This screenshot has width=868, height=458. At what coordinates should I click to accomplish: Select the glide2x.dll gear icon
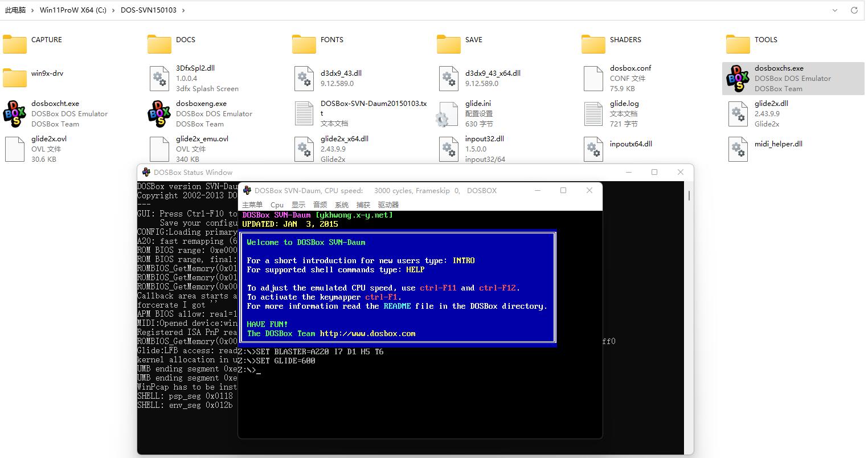738,113
